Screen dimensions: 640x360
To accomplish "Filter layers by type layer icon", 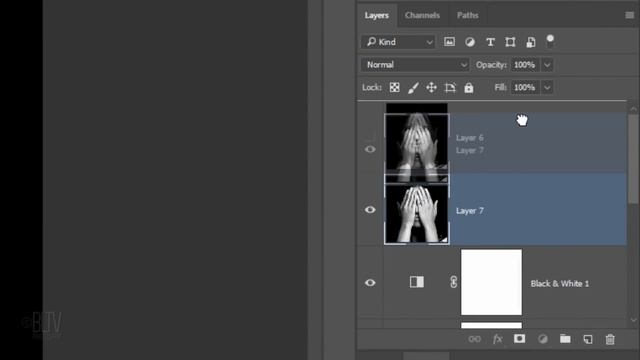I will point(490,42).
